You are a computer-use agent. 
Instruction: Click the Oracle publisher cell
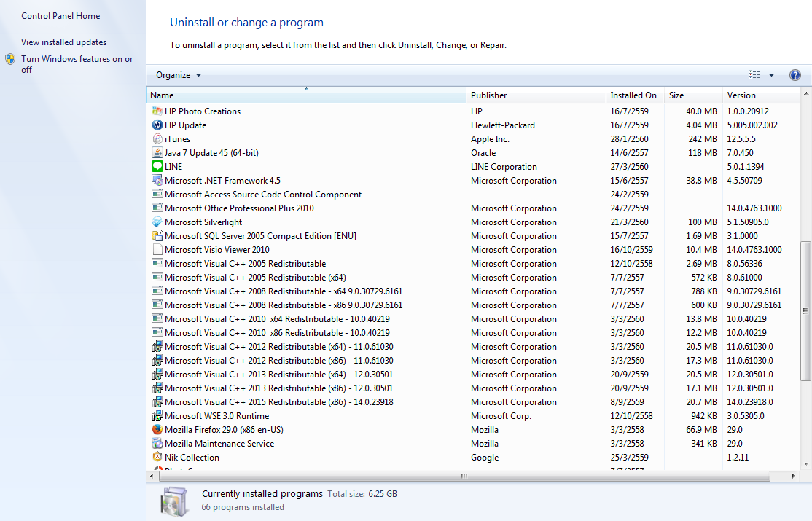pyautogui.click(x=483, y=153)
